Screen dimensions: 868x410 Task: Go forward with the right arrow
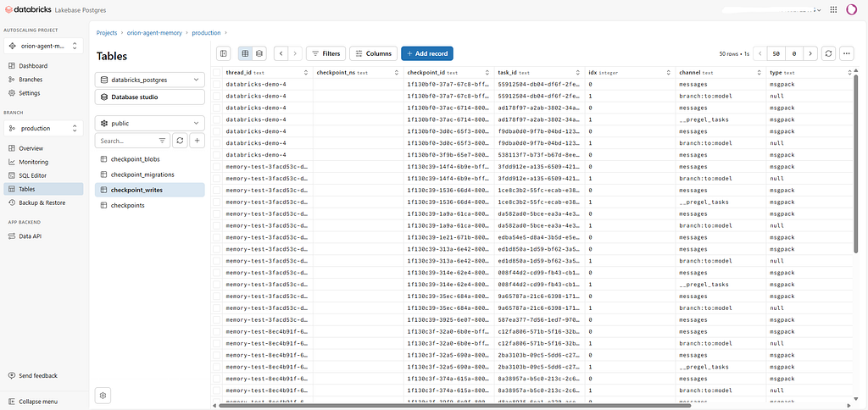coord(296,53)
